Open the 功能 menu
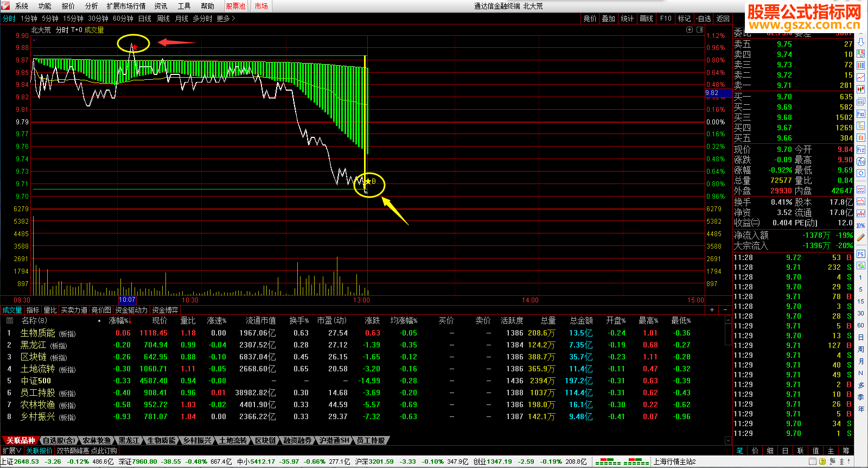The height and width of the screenshot is (468, 868). 45,6
